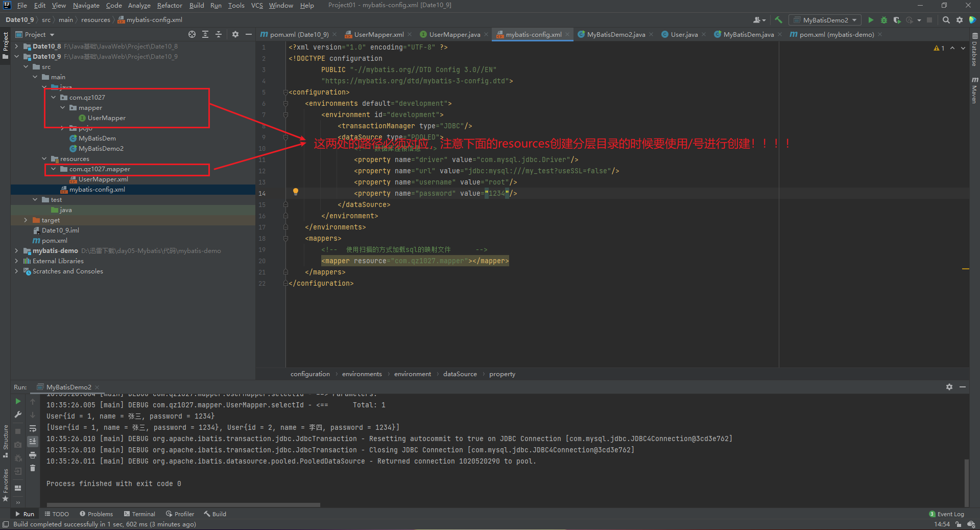
Task: Select mybatis-config.xml in the Project tree
Action: click(x=97, y=189)
